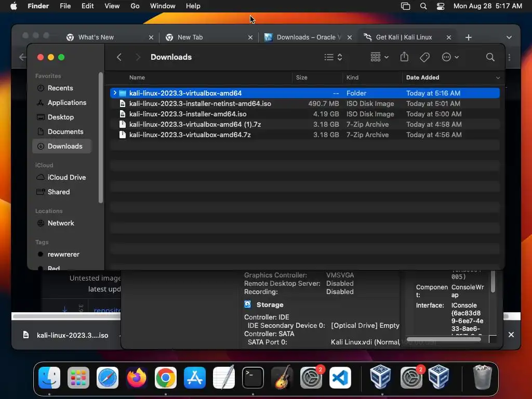Click the menu bar date and time
Image resolution: width=532 pixels, height=399 pixels.
pyautogui.click(x=487, y=6)
